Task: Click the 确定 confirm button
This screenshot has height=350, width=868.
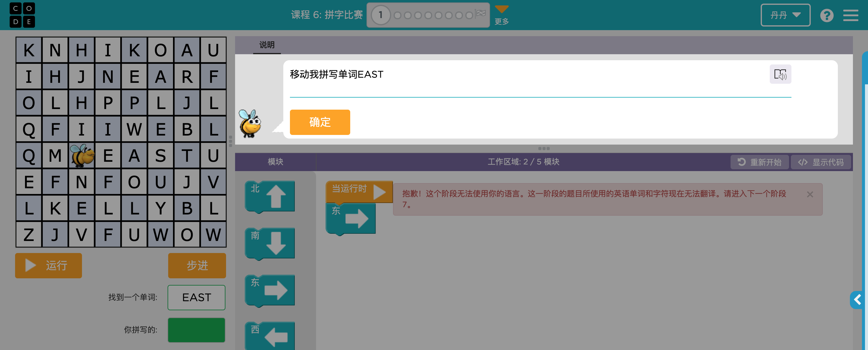Action: pyautogui.click(x=320, y=122)
